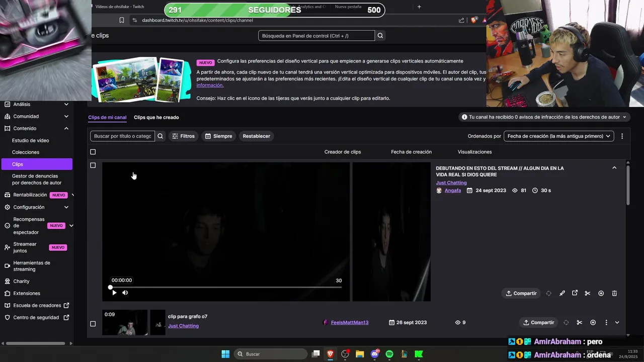Click the disabled refresh circle icon in DEBUTANDO clip
The image size is (644, 362).
[x=548, y=293]
